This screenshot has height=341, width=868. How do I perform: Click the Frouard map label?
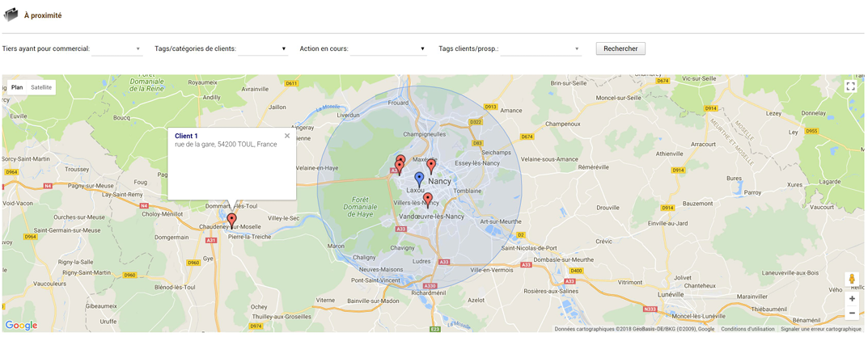[398, 103]
